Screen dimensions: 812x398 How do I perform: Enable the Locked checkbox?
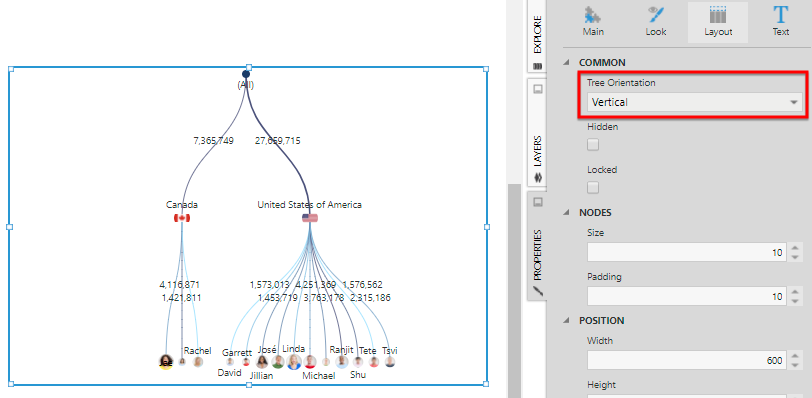pyautogui.click(x=593, y=187)
